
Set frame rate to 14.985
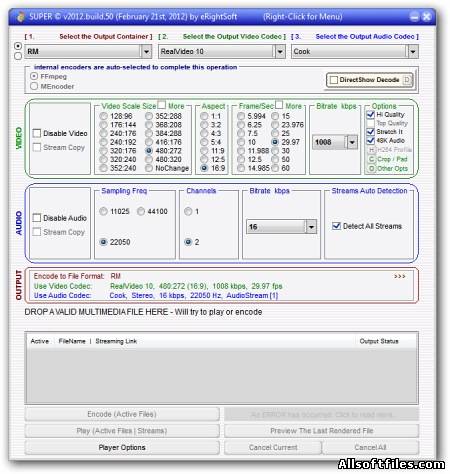241,168
